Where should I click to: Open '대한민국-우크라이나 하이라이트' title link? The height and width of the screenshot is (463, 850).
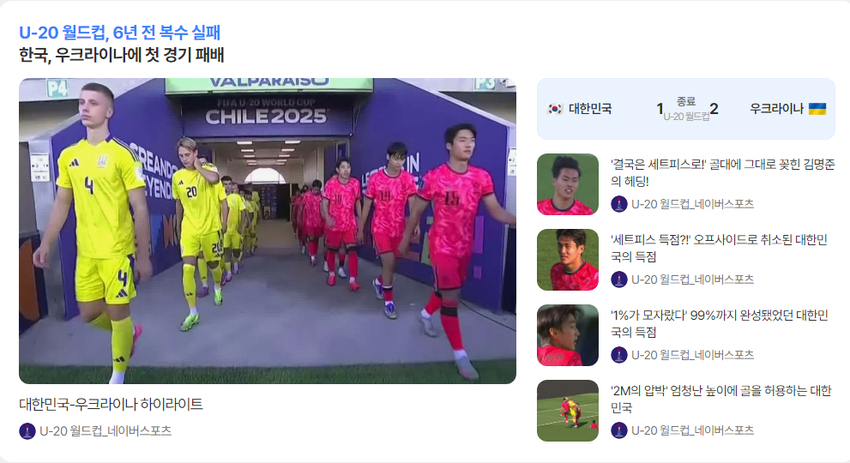(111, 404)
